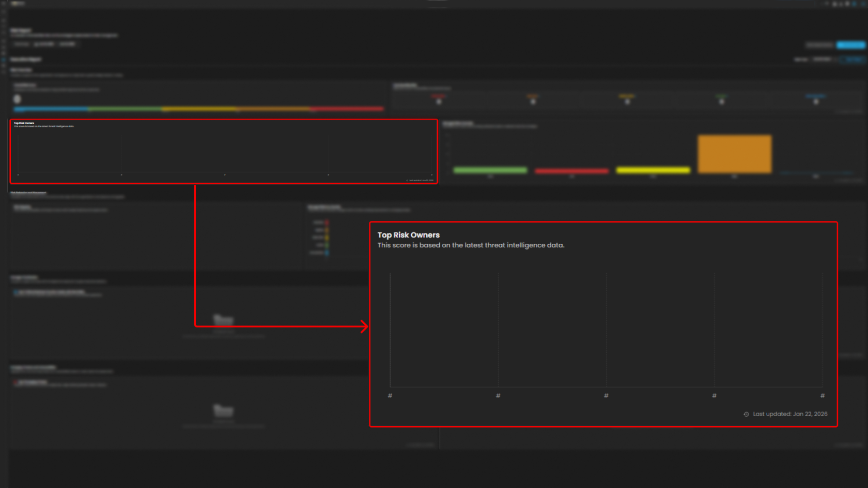Click the red segment of risk gradient bar

[x=347, y=109]
